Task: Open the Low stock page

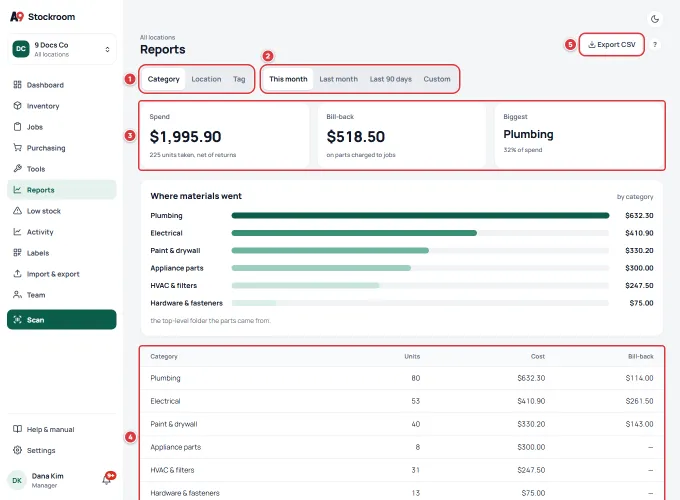Action: 62,210
